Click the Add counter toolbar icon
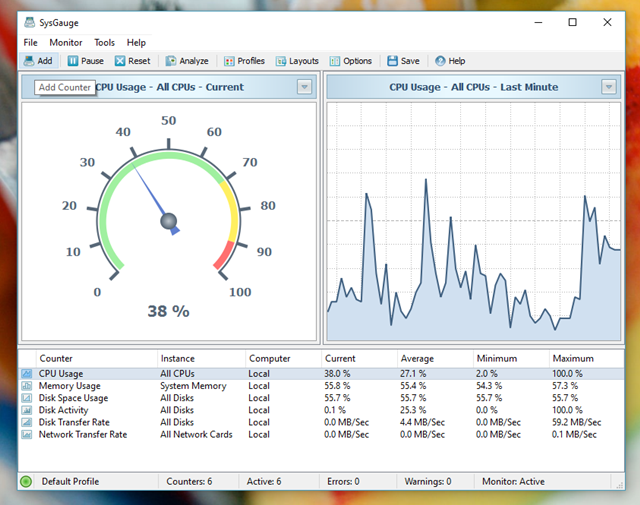The height and width of the screenshot is (505, 640). [x=29, y=61]
